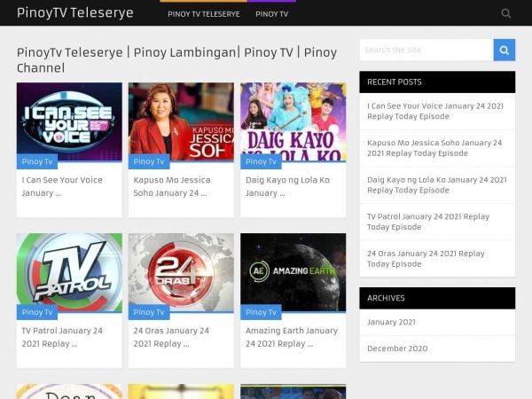Open recent post 24 Oras January 24 2021 Replay
Image resolution: width=532 pixels, height=399 pixels.
426,259
